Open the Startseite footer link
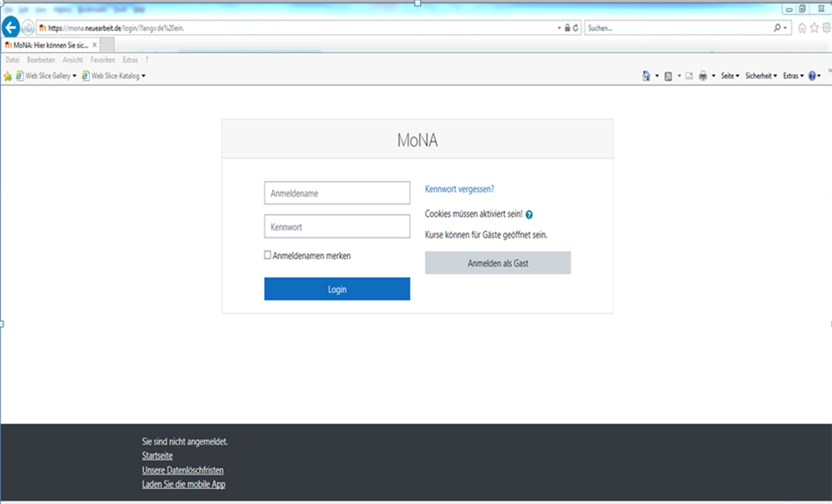 (157, 455)
